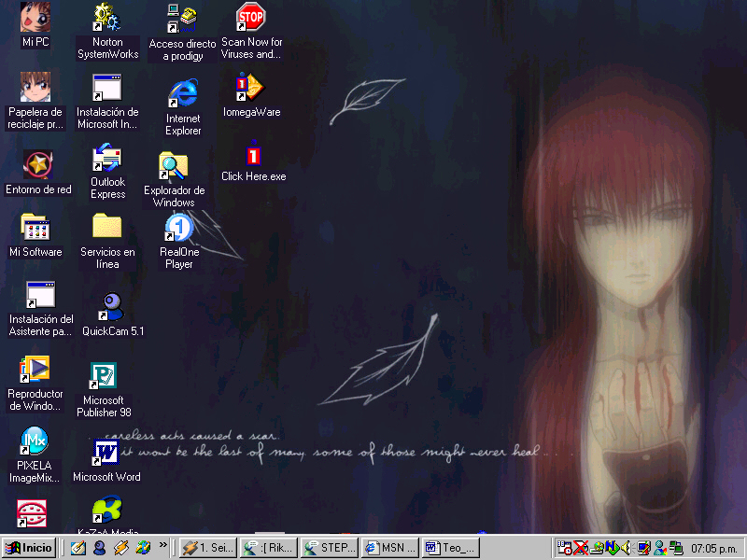The image size is (747, 560).
Task: Switch to the 'STEP...' messenger window
Action: (330, 548)
